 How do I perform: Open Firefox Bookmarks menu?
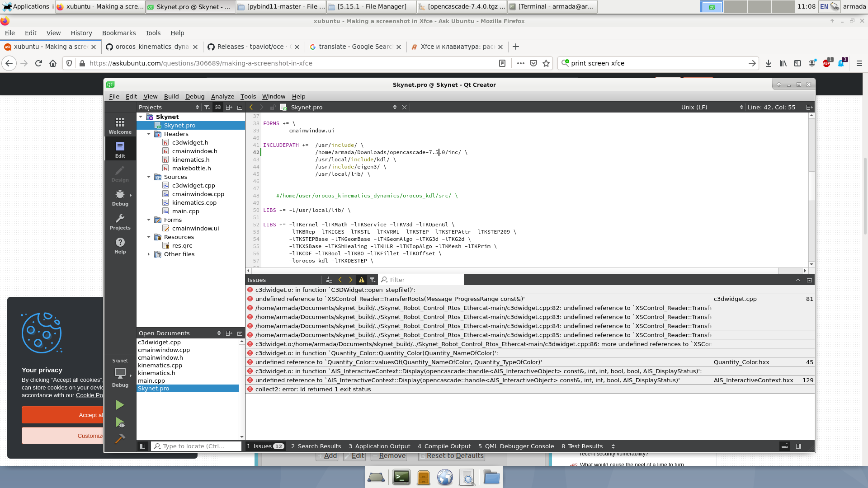[x=119, y=33]
